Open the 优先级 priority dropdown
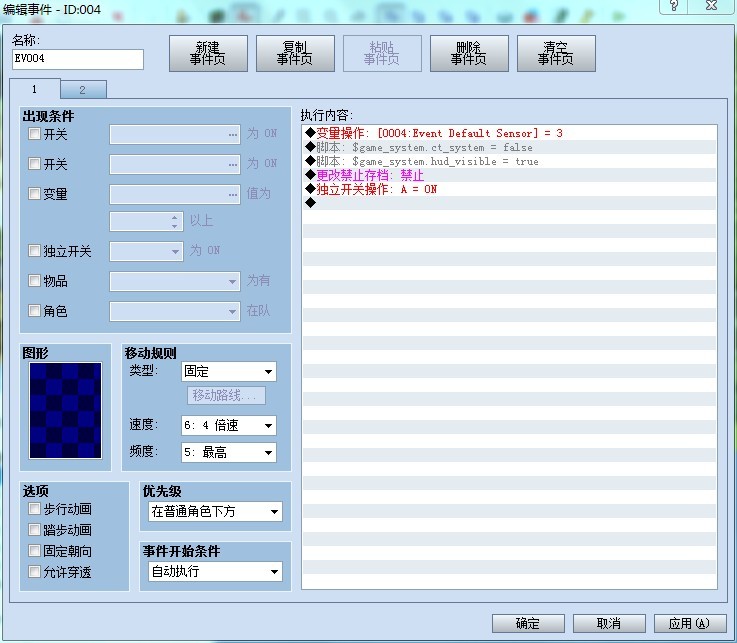Viewport: 737px width, 643px height. coord(215,511)
